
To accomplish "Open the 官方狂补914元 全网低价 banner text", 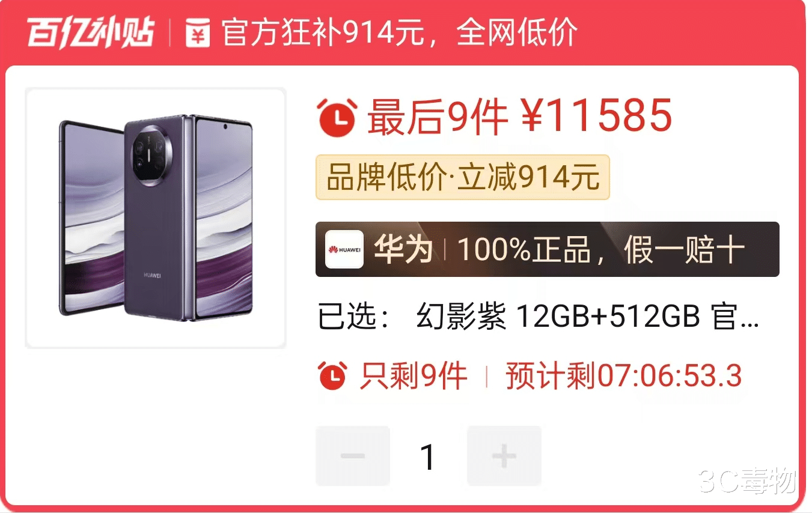I will [400, 32].
